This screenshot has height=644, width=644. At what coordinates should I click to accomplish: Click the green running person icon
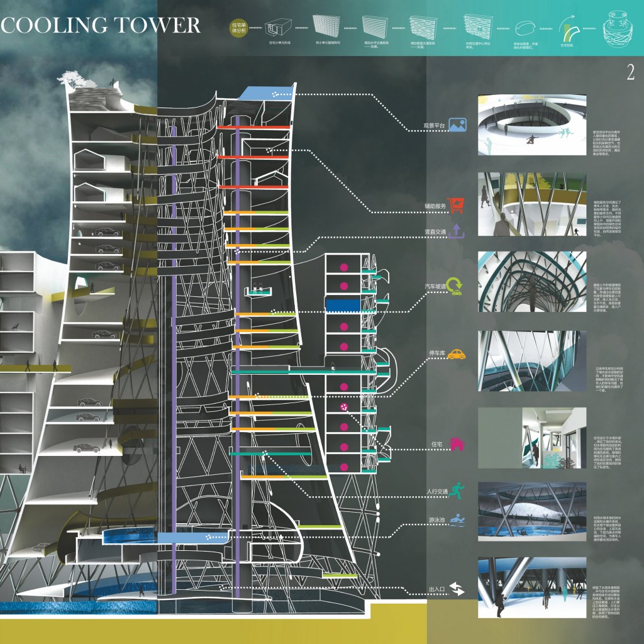pyautogui.click(x=457, y=491)
